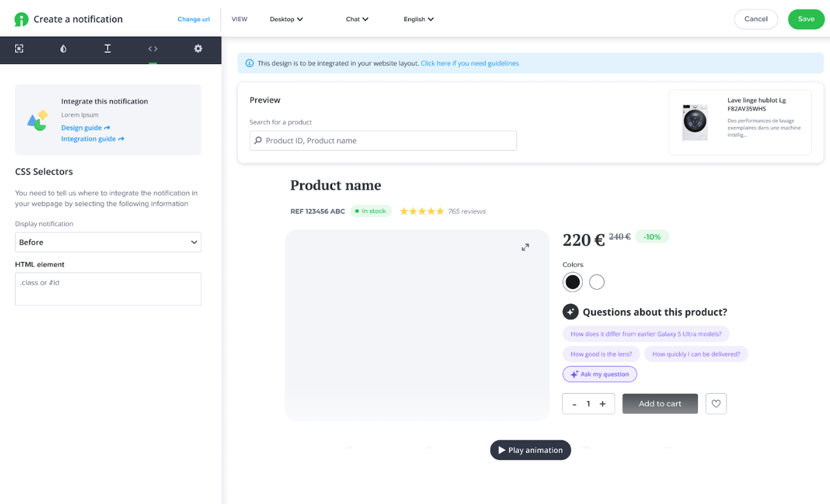This screenshot has height=504, width=830.
Task: Click the CSS Selectors heading
Action: [44, 171]
